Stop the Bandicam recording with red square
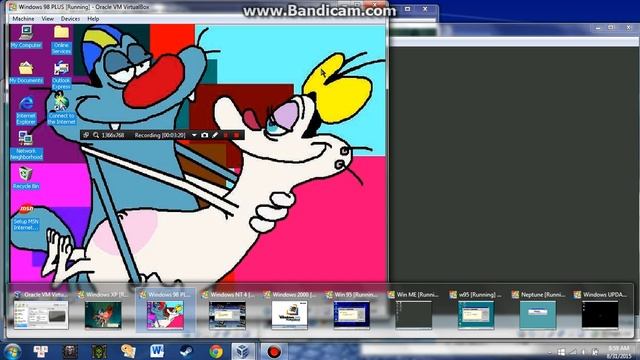This screenshot has height=360, width=640. (236, 135)
